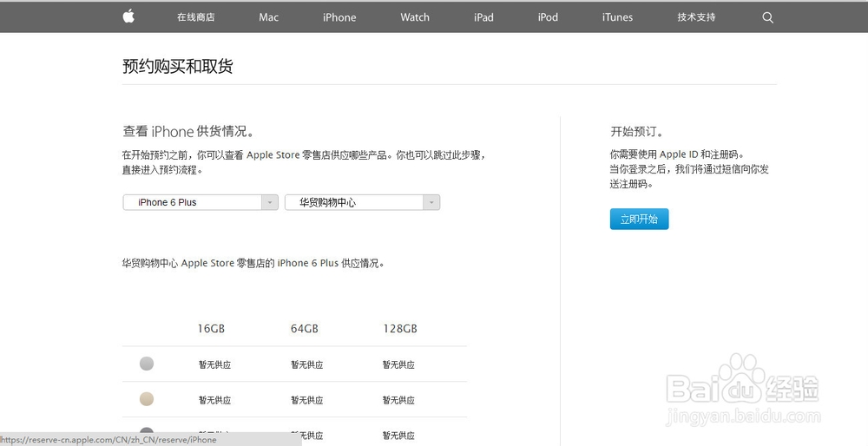
Task: Click the 立即开始 button
Action: coord(640,220)
